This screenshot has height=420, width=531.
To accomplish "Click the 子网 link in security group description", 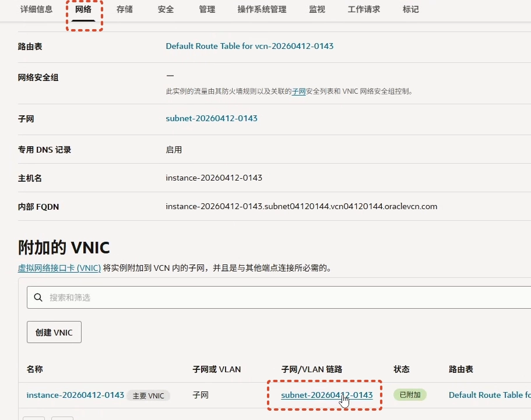I will (x=298, y=91).
